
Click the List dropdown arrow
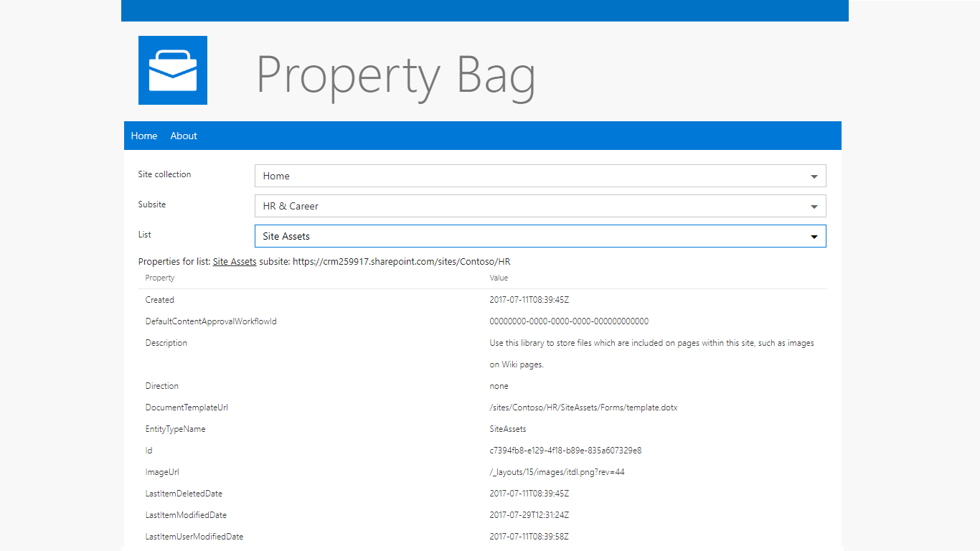[x=814, y=236]
